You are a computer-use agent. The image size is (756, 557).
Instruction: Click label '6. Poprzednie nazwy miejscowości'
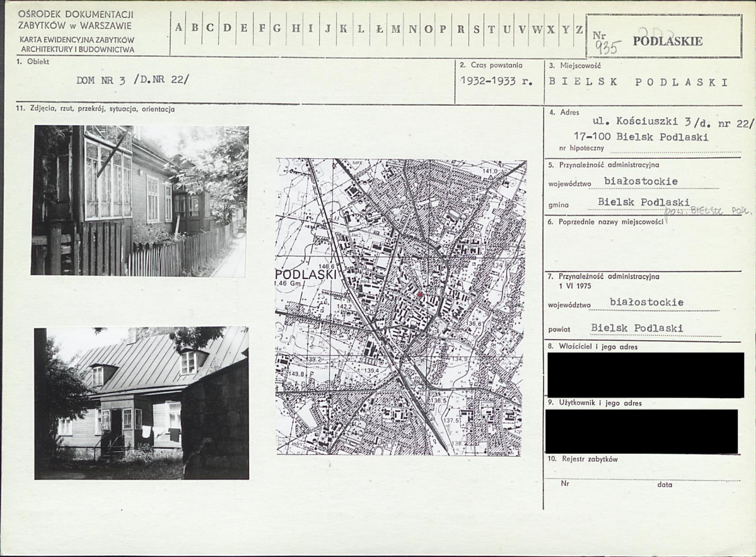(606, 222)
